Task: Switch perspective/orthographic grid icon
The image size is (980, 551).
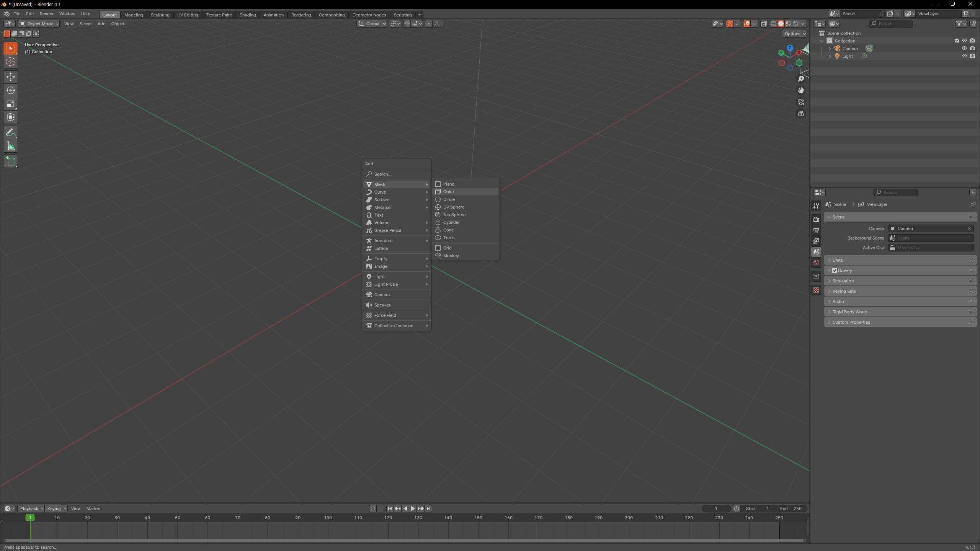Action: (800, 114)
